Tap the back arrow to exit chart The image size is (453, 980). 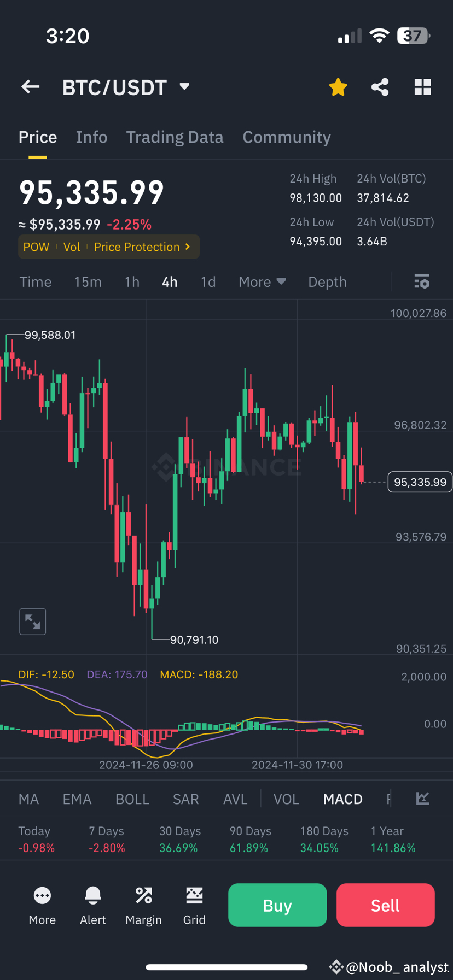[30, 87]
